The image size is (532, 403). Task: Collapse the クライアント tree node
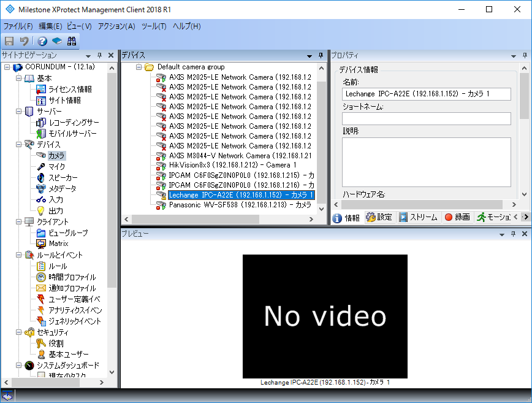(18, 221)
